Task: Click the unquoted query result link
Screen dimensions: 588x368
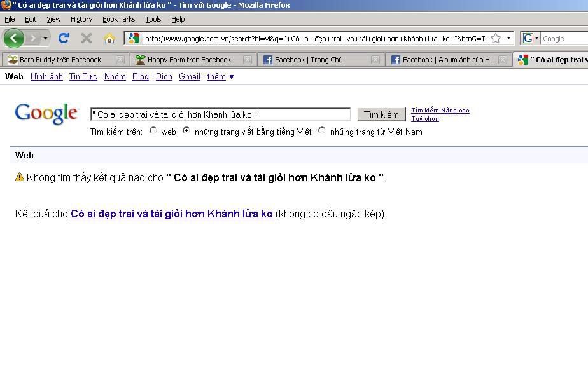Action: click(172, 214)
